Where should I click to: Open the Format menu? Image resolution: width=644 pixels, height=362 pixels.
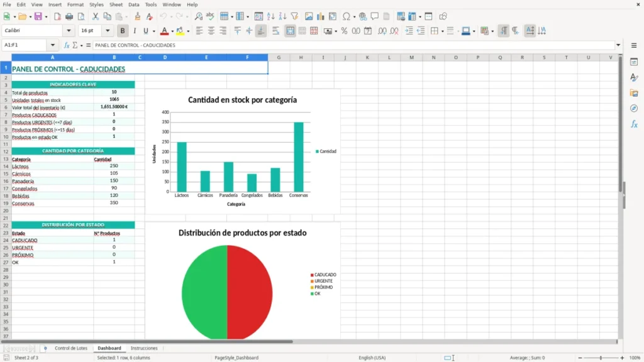click(x=75, y=4)
